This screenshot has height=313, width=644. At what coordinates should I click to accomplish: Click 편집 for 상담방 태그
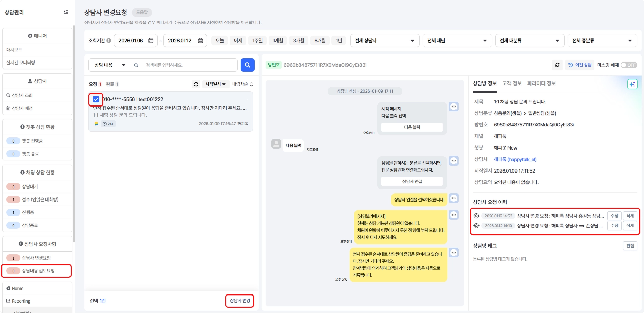[x=630, y=246]
